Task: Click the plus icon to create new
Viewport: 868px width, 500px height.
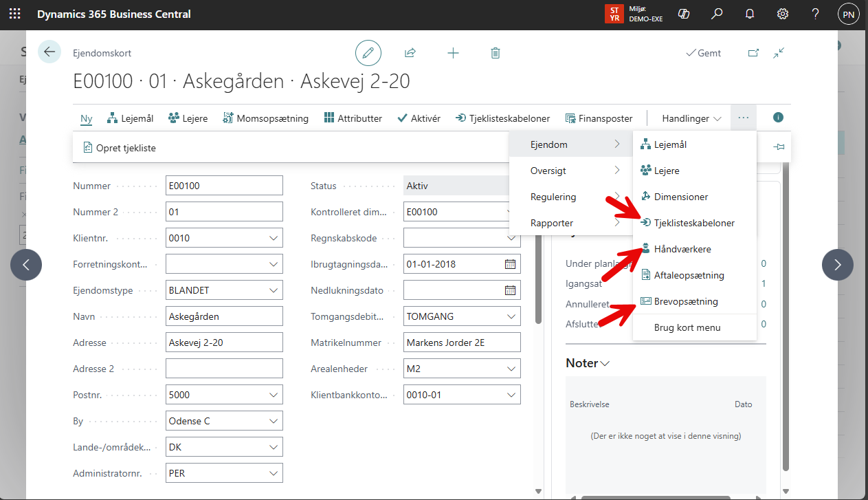Action: click(x=453, y=53)
